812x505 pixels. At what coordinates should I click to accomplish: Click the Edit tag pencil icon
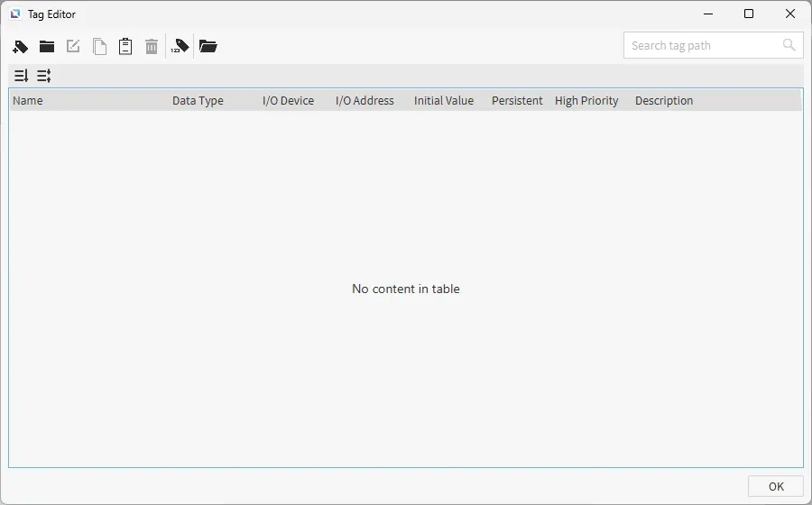click(x=73, y=46)
